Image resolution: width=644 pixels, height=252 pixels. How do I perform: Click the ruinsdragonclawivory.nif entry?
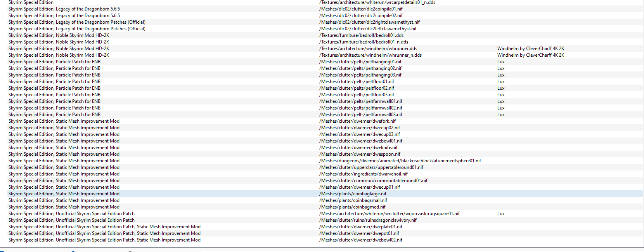(x=368, y=220)
